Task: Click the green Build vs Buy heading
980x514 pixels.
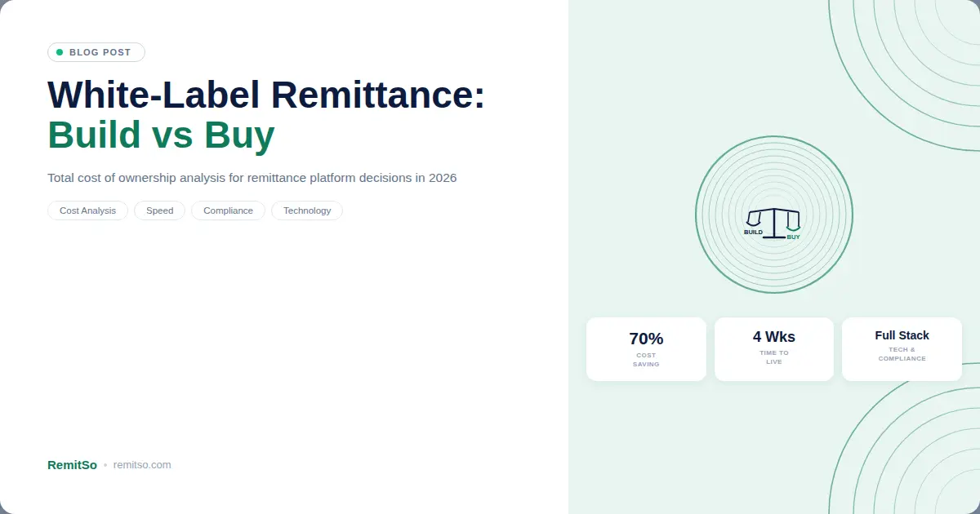Action: [161, 135]
